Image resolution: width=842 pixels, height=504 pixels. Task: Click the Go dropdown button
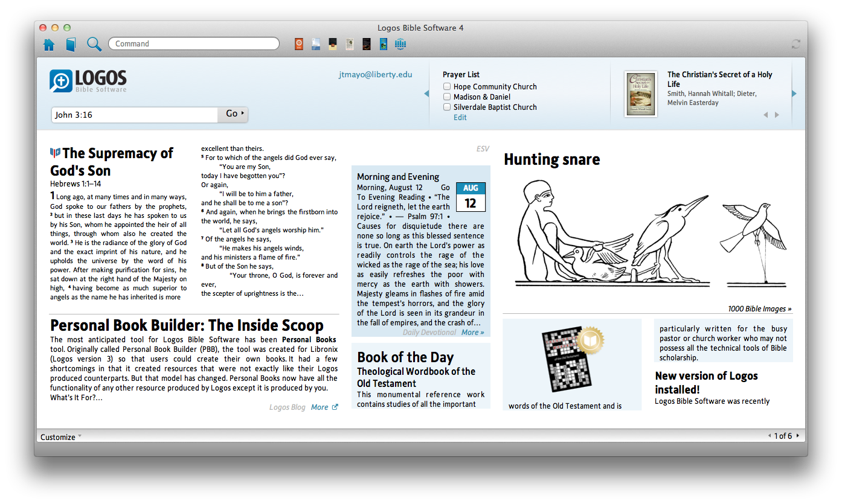[x=233, y=114]
